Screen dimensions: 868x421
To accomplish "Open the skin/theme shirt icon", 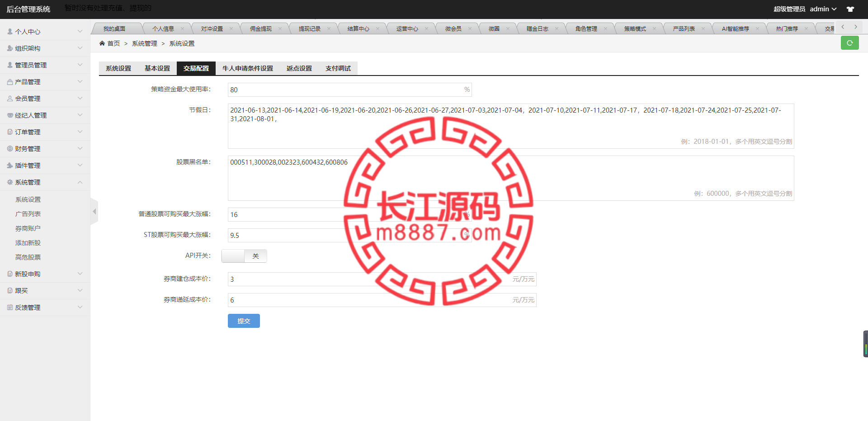I will [850, 9].
